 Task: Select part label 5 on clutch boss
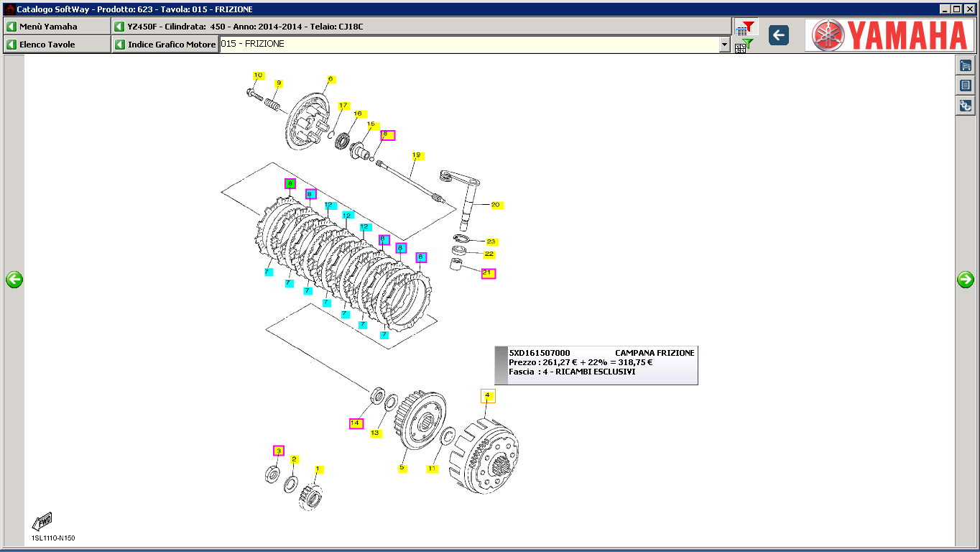pos(402,469)
